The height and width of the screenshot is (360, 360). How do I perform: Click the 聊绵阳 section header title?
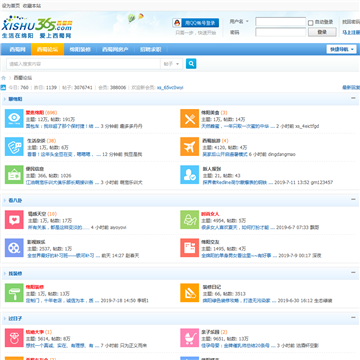click(15, 99)
